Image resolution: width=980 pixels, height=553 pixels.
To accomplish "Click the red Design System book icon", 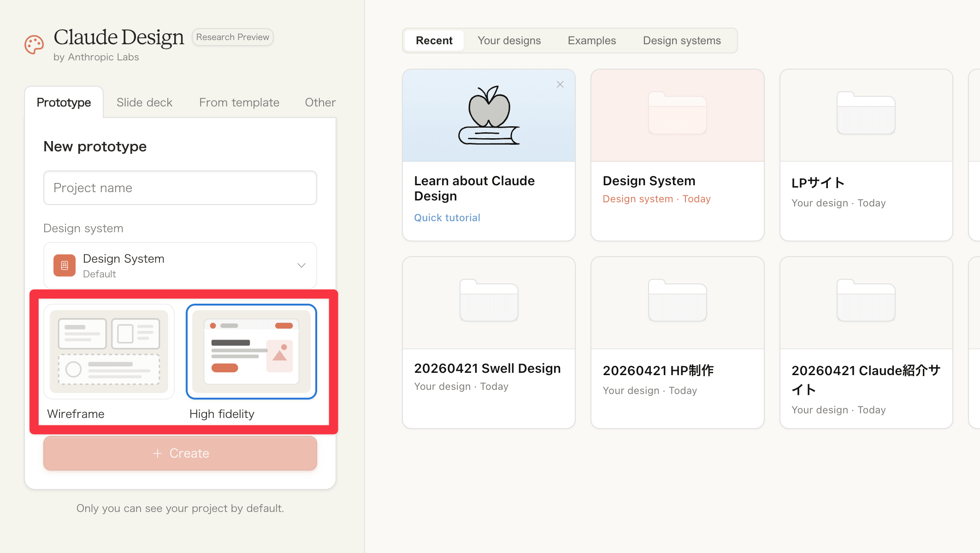I will (65, 265).
